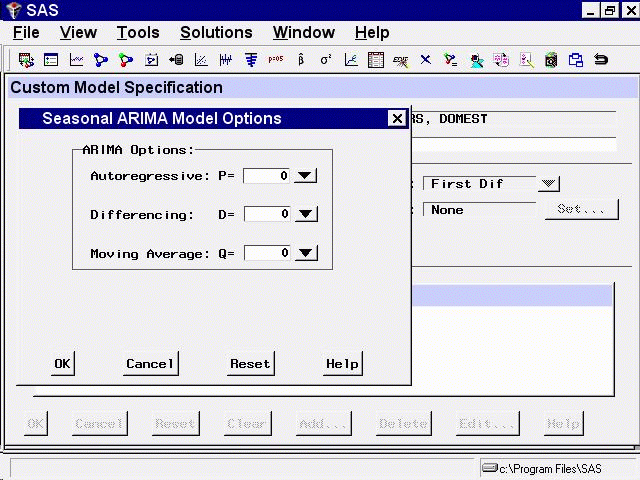
Task: Show statistics of fit sigma-squared icon
Action: (x=326, y=60)
